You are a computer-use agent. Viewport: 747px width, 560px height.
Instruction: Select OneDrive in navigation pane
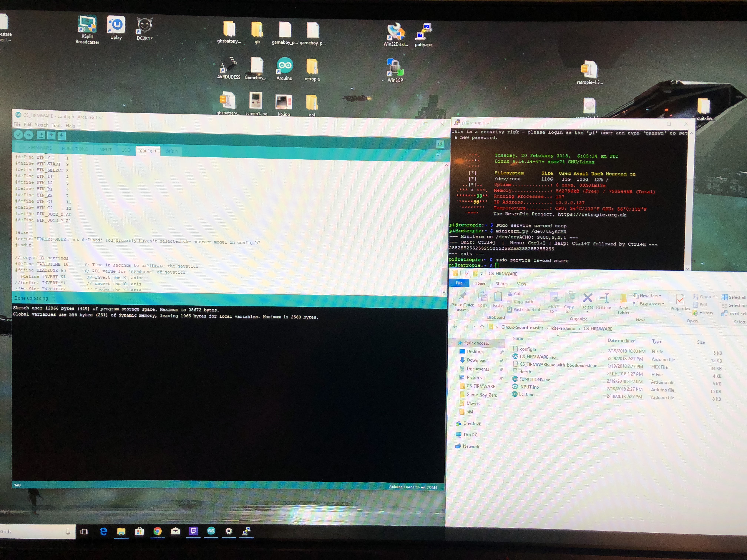(x=468, y=423)
